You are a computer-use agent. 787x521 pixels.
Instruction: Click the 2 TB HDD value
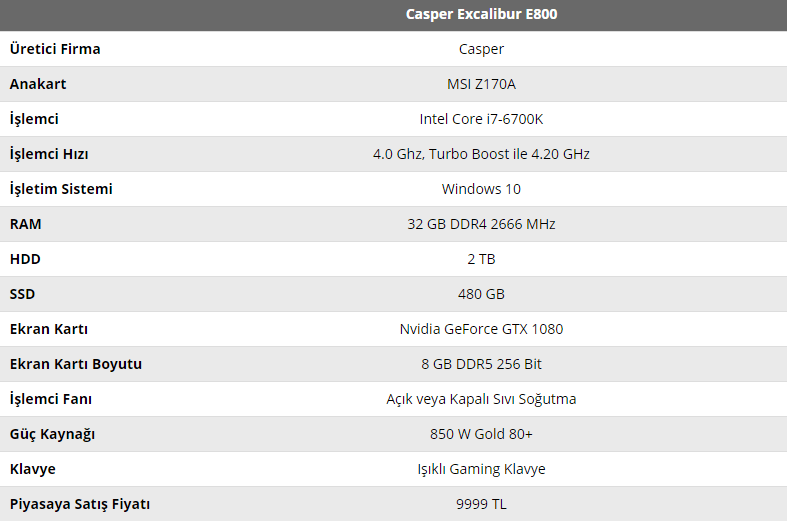481,259
